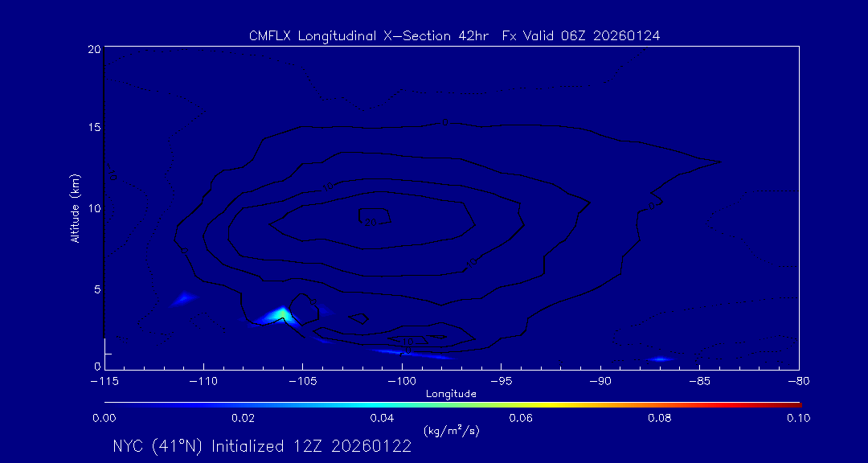
Task: Click the "Altitude (km)" y-axis label
Action: 76,208
